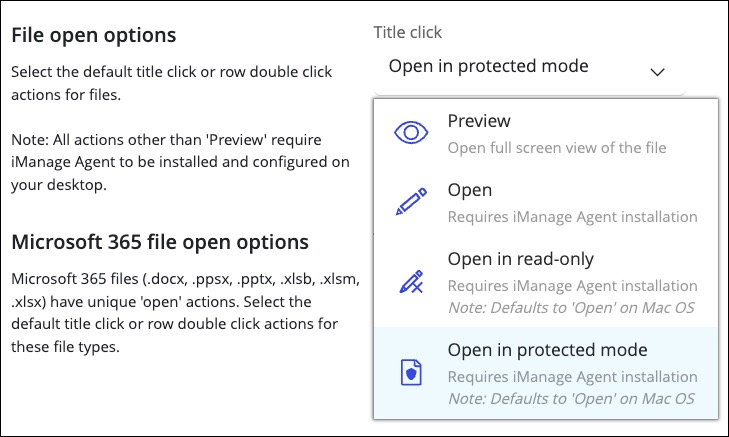Choose the Open option label
This screenshot has width=729, height=437.
click(x=469, y=190)
